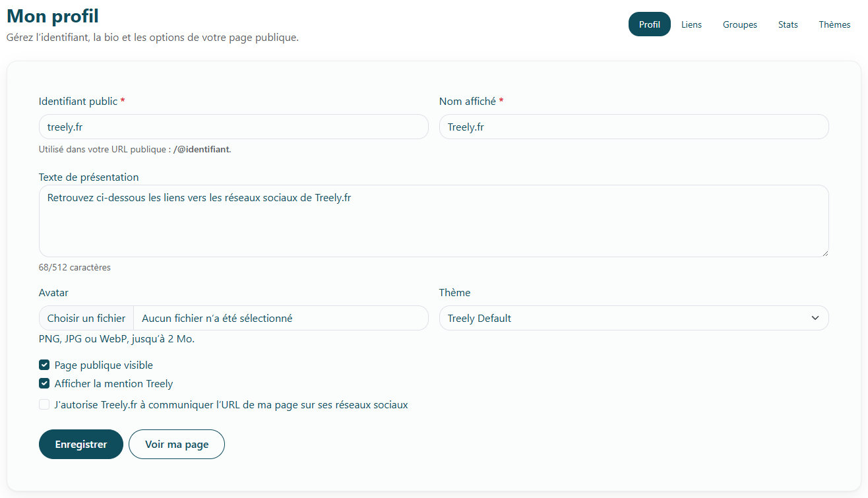
Task: Click the 68/512 caractères counter text
Action: 75,267
